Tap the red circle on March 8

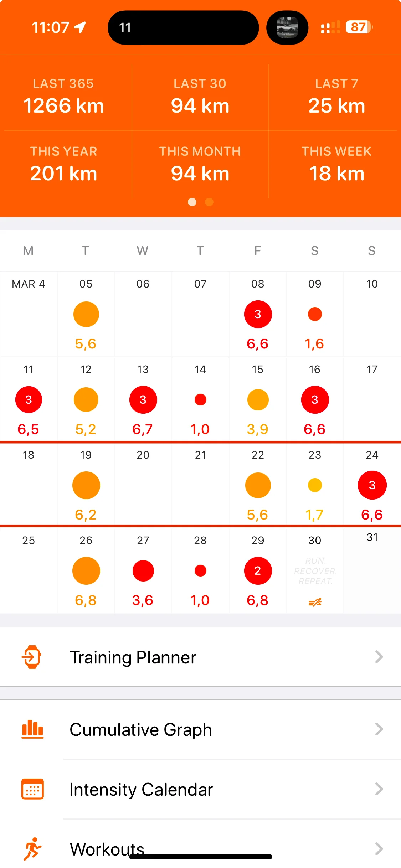(258, 314)
